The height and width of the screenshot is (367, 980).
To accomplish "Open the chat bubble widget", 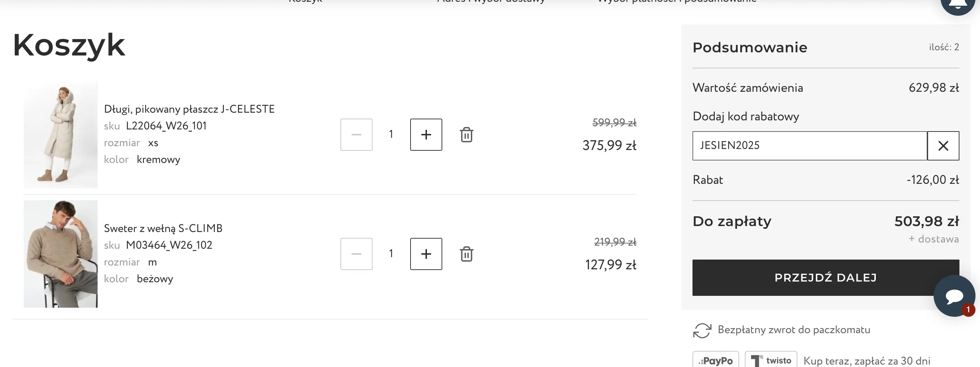I will tap(954, 296).
